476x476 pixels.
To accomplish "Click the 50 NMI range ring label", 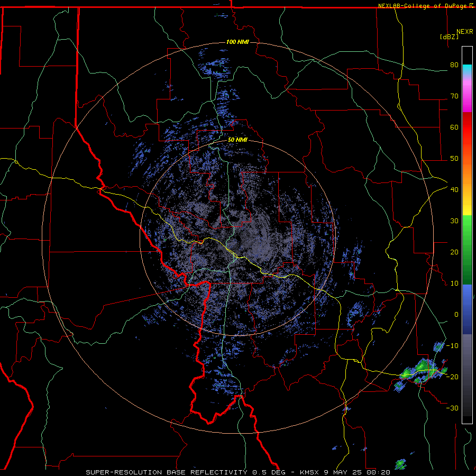I will (x=237, y=140).
